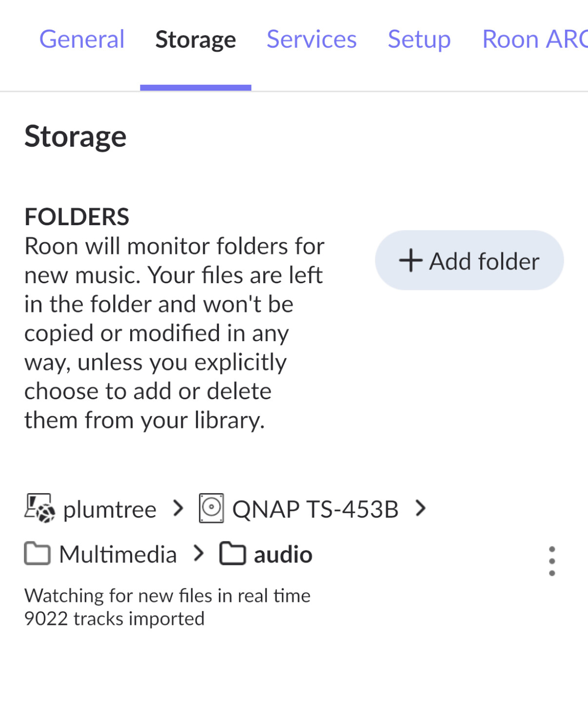Screen dimensions: 588x714
Task: Click the chevron after QNAP TS-453B
Action: click(420, 508)
